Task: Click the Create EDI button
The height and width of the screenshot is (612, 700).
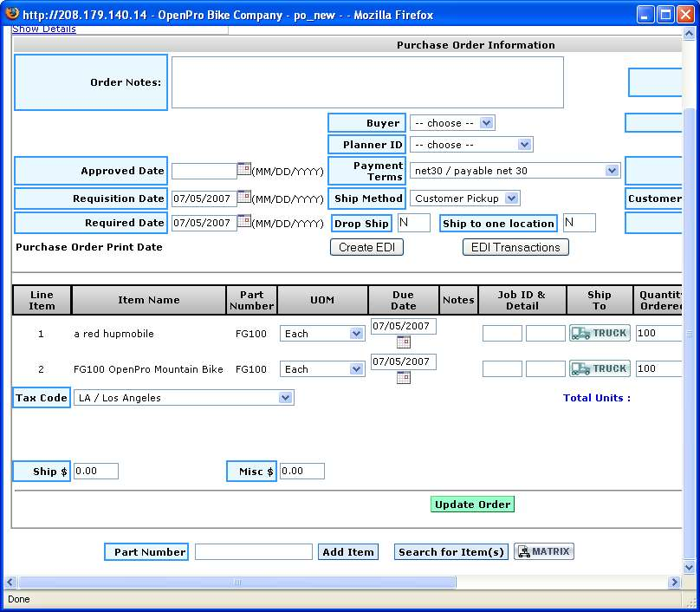Action: click(x=366, y=247)
